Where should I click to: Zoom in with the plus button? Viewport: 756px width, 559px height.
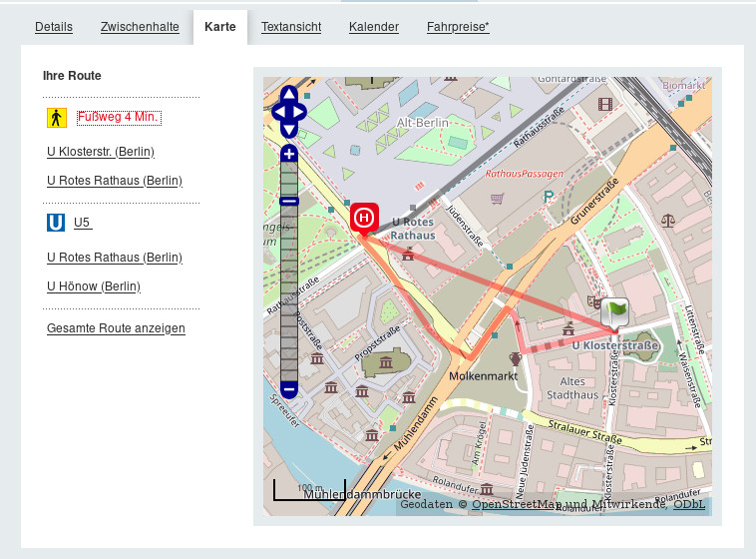(x=289, y=154)
